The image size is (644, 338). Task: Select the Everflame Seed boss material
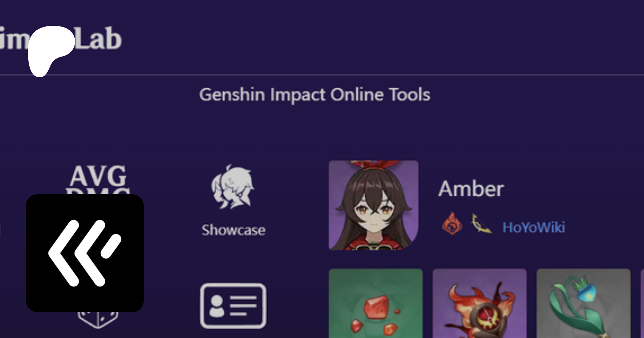[479, 303]
